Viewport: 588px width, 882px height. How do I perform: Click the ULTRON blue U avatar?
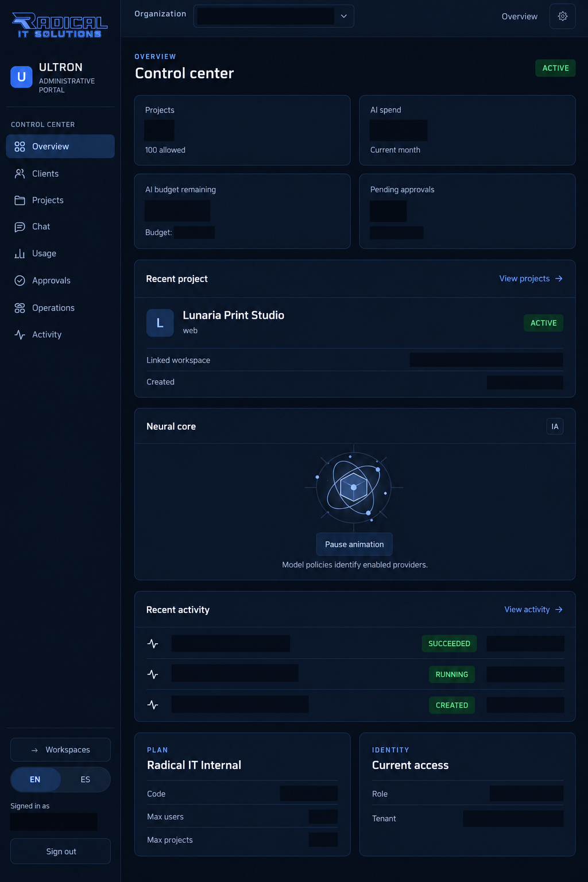(x=21, y=77)
